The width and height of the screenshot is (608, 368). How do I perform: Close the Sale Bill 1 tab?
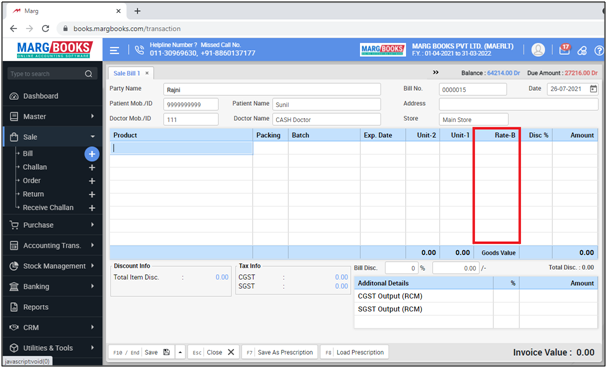(147, 73)
